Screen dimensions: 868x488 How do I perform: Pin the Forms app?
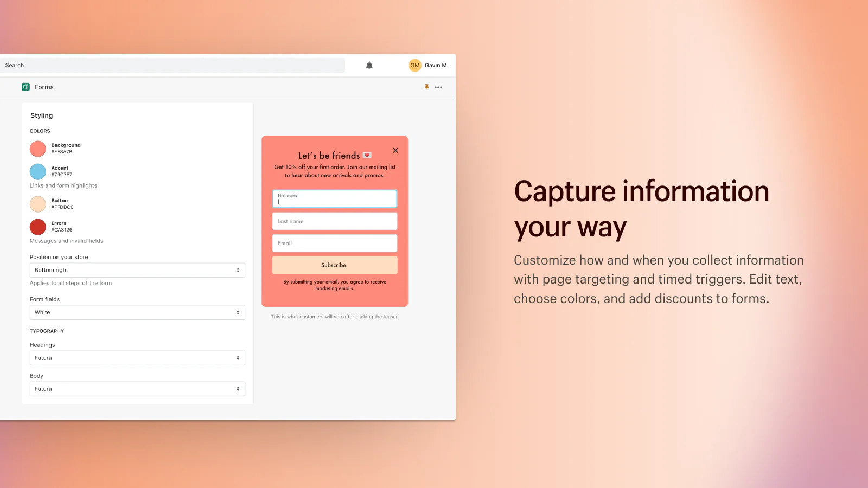click(427, 87)
